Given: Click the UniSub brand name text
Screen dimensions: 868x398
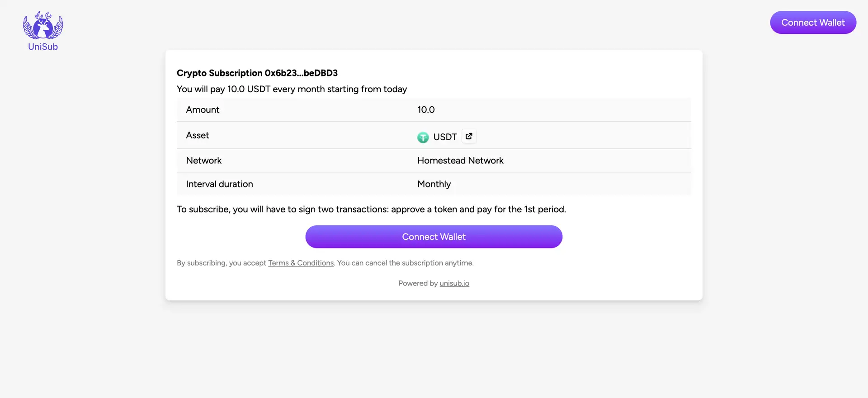Looking at the screenshot, I should [x=43, y=47].
